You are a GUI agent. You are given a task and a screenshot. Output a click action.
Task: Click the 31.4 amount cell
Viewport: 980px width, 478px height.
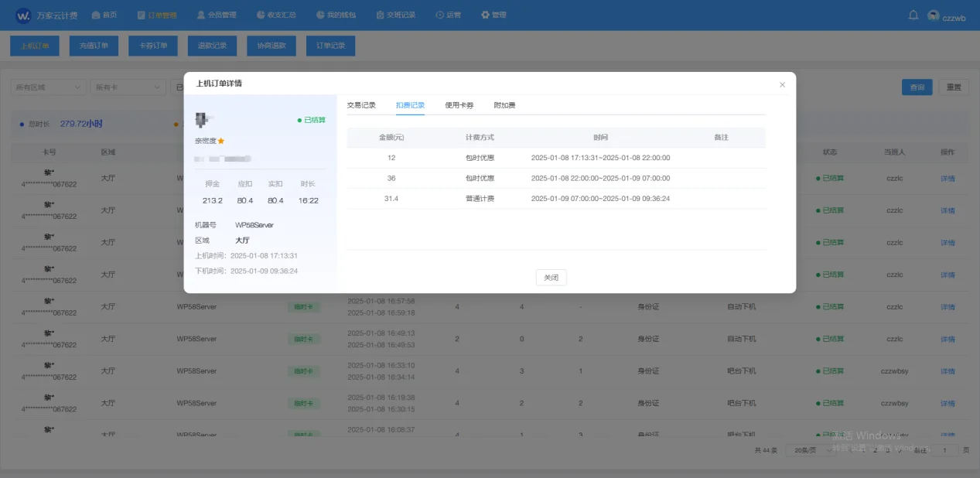click(x=391, y=199)
